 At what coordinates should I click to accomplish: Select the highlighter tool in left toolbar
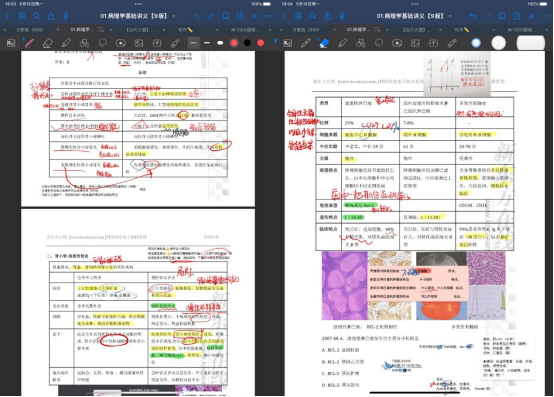coord(66,43)
